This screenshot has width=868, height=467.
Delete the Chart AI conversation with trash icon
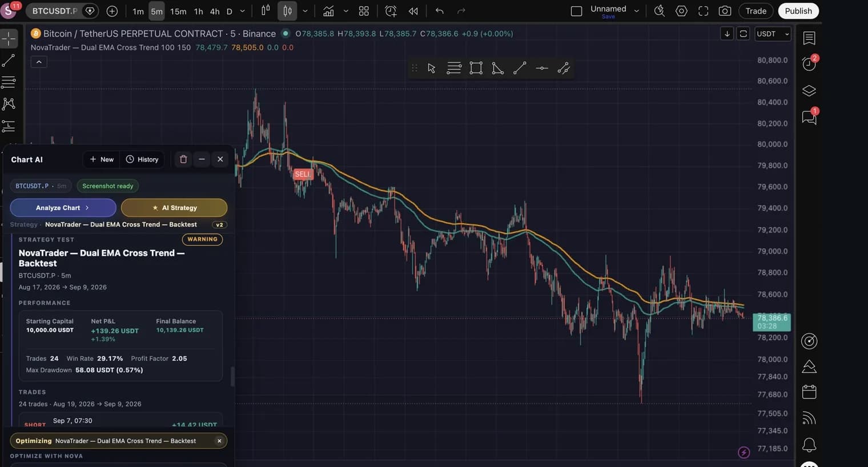pyautogui.click(x=183, y=159)
